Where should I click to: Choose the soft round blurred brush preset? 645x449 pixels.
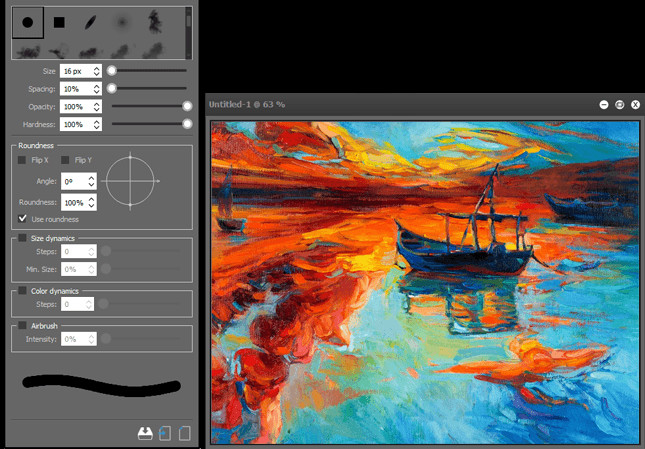(122, 22)
